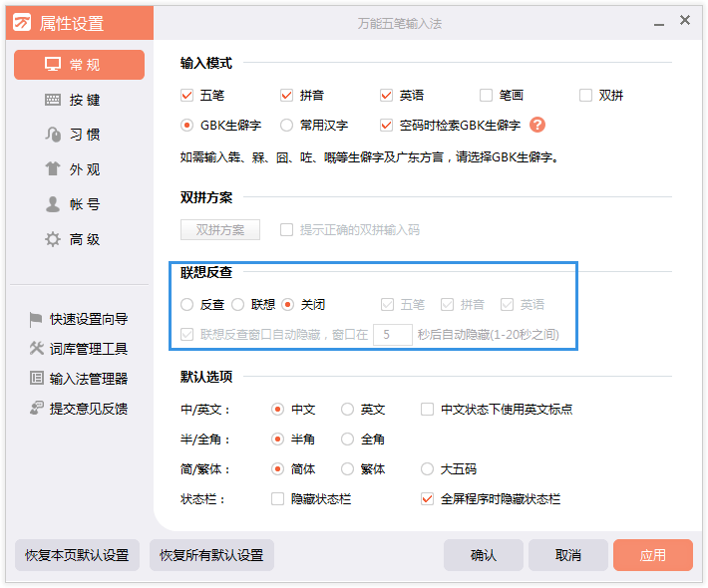Viewport: 708px width, 588px height.
Task: Enable the 隐藏状态栏 checkbox
Action: (x=277, y=499)
